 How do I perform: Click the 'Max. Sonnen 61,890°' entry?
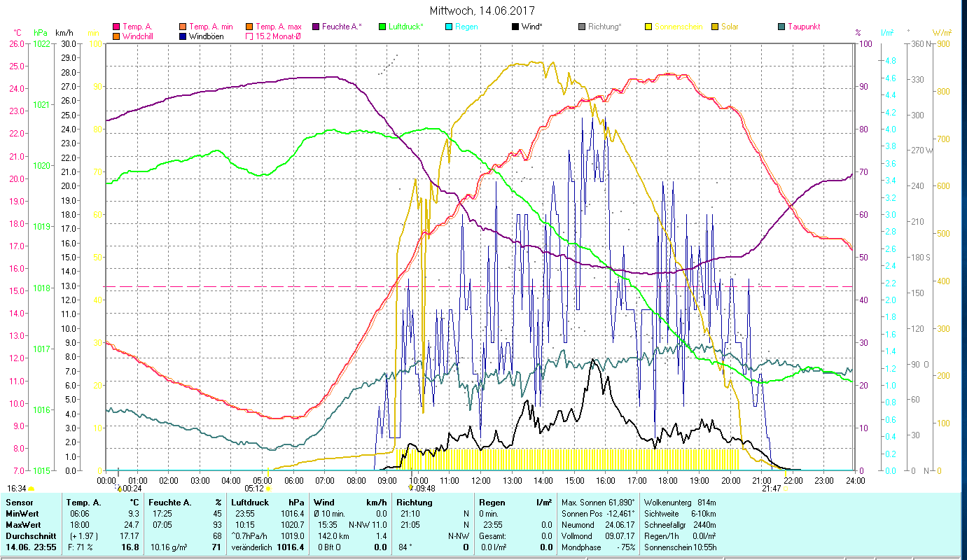point(599,503)
